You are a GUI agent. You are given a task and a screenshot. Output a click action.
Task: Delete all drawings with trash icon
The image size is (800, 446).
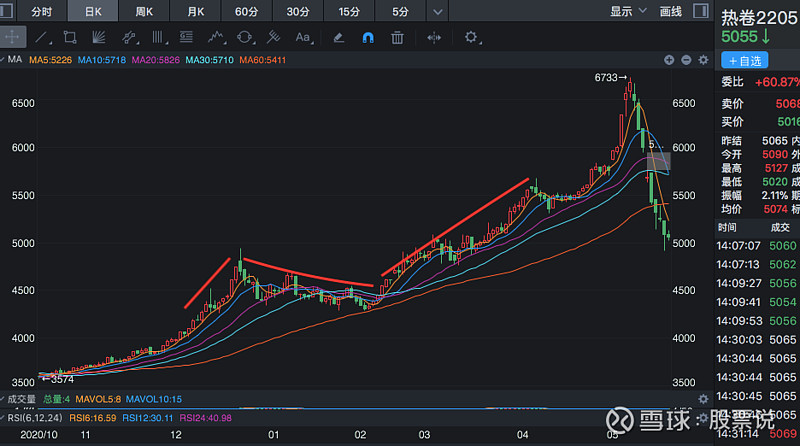[x=397, y=37]
